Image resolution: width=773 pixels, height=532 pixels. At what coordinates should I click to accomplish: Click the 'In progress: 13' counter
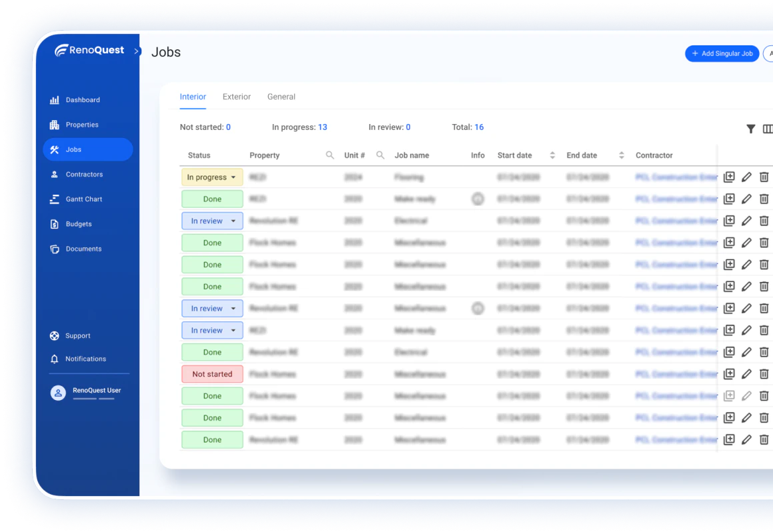click(299, 127)
